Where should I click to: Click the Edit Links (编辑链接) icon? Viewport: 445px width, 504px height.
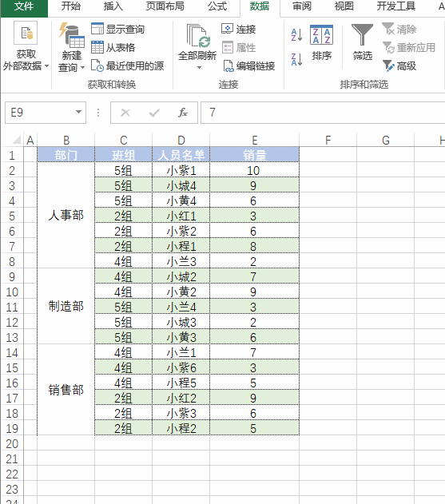228,65
